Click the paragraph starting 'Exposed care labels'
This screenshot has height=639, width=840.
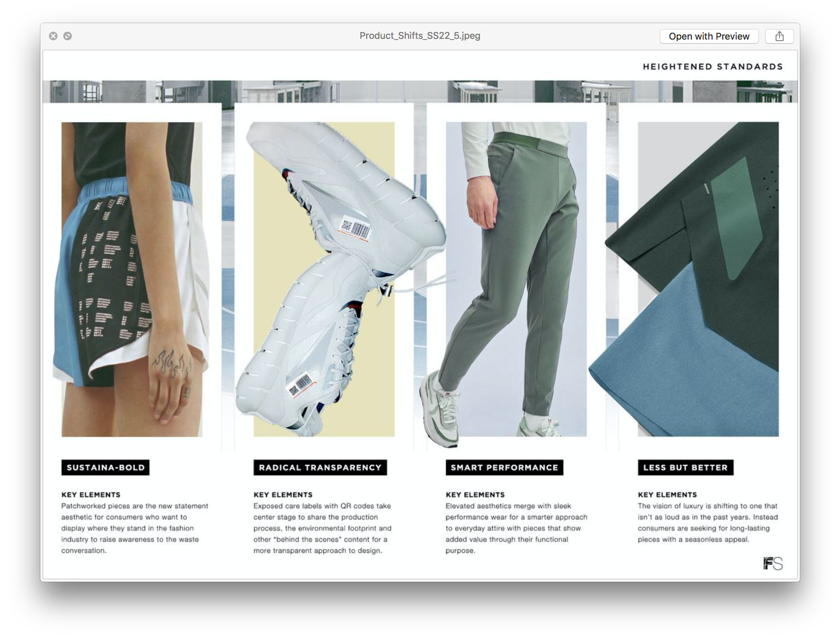point(322,528)
